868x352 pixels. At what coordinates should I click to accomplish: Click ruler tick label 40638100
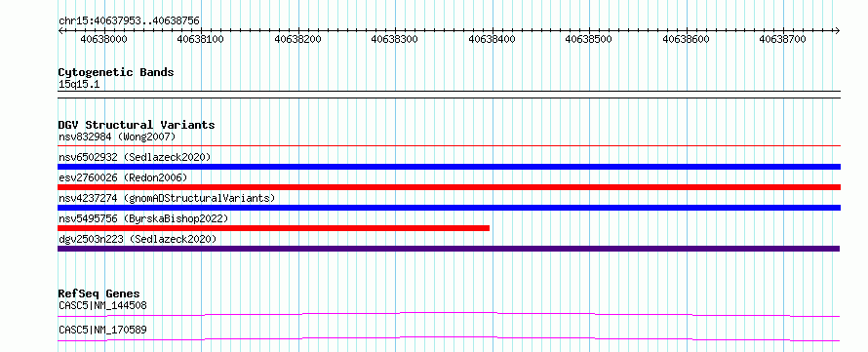[x=200, y=39]
